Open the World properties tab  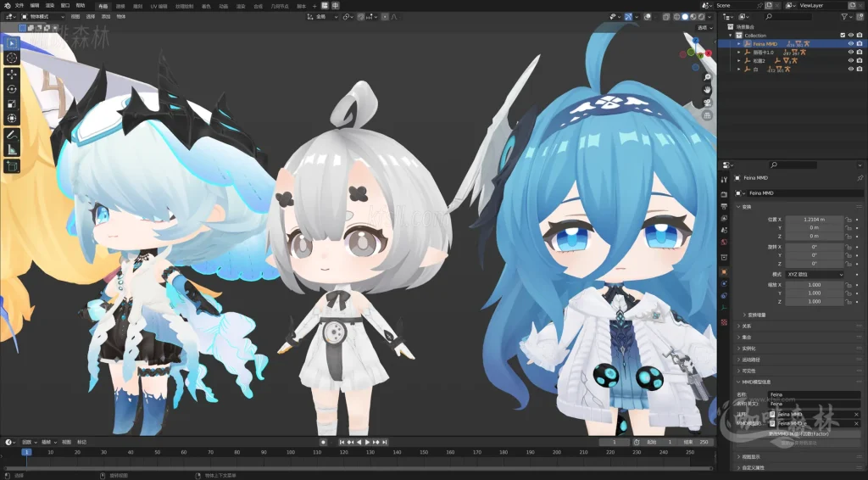724,242
